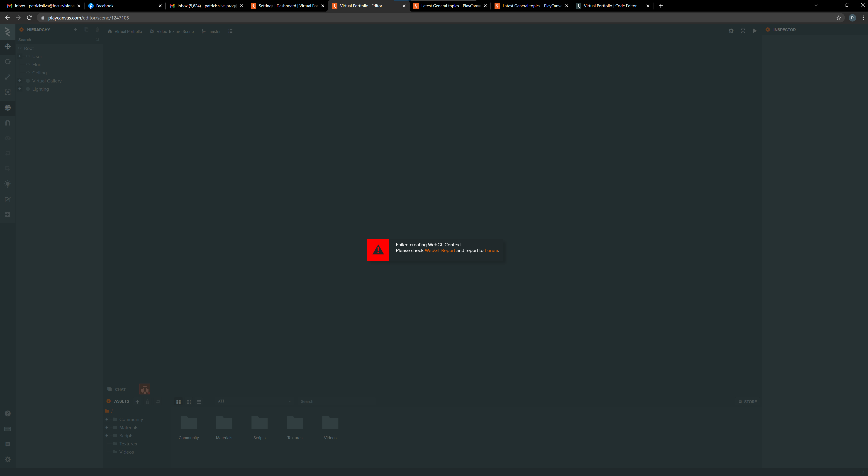
Task: Select the Translate gizmo tool
Action: coord(8,46)
